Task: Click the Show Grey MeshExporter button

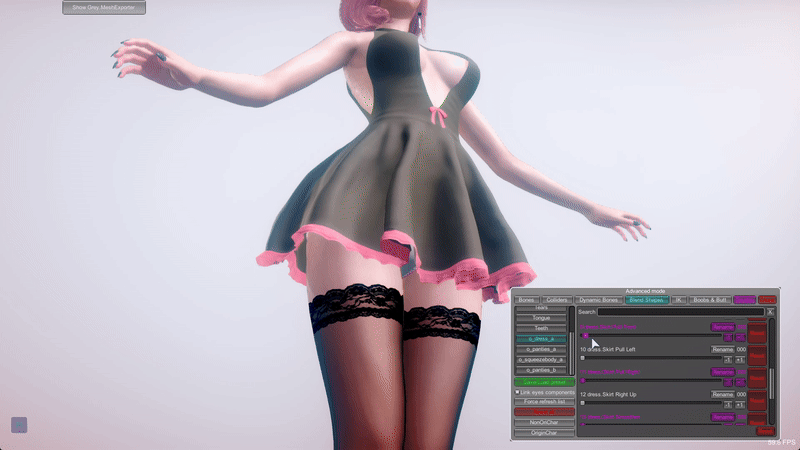Action: 104,8
